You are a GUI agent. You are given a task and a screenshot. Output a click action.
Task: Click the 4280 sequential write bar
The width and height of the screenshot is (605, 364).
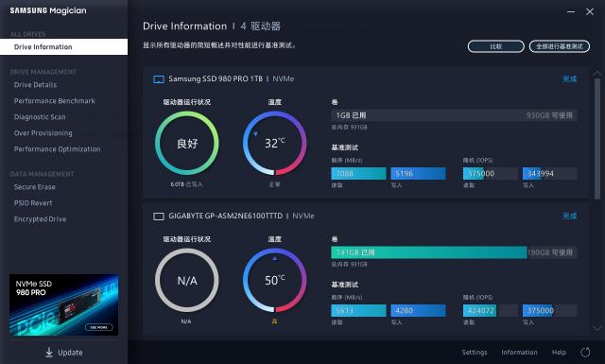pos(418,311)
